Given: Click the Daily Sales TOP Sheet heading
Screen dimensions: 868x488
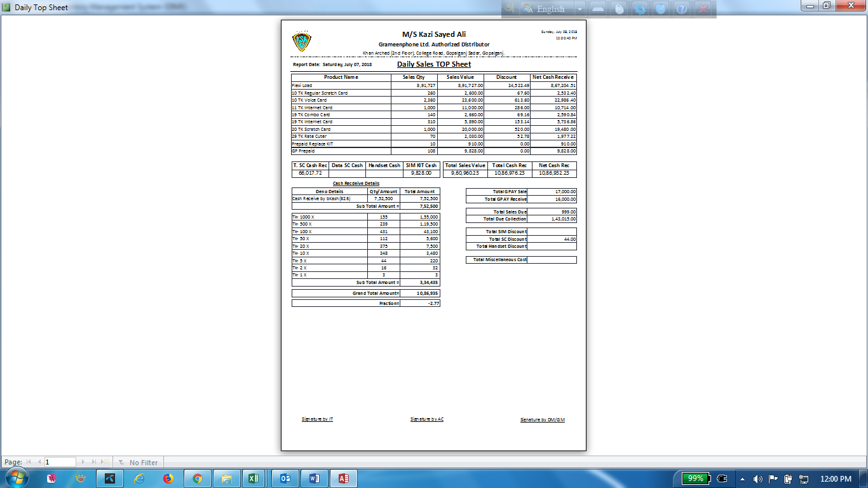Looking at the screenshot, I should point(434,64).
